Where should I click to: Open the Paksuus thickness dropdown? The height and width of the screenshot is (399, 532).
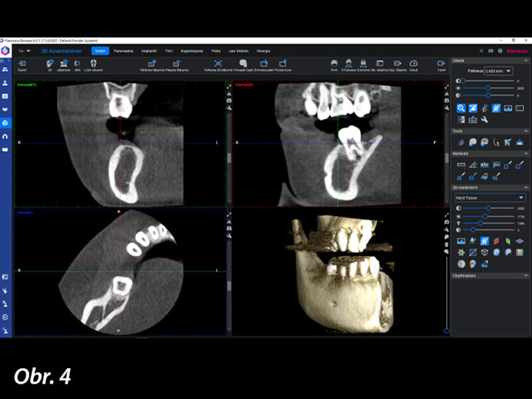pos(498,71)
